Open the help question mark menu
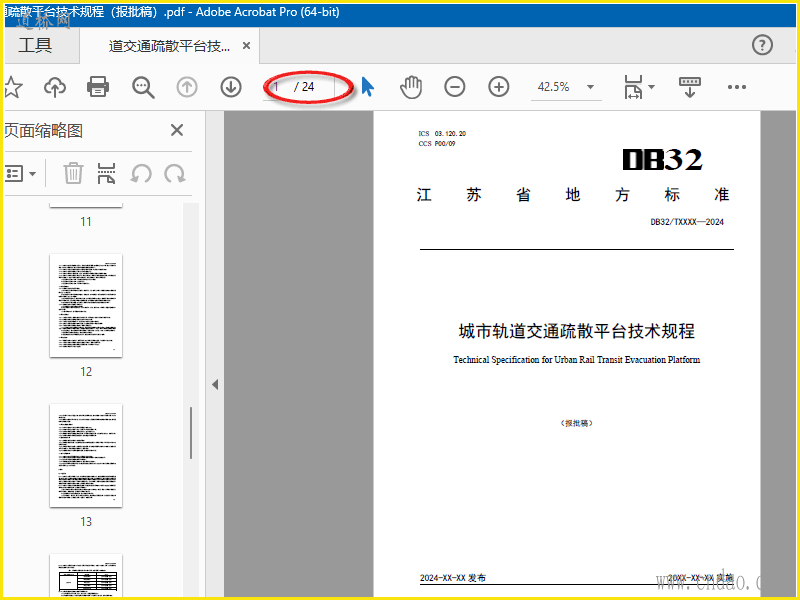The image size is (800, 600). (x=762, y=45)
